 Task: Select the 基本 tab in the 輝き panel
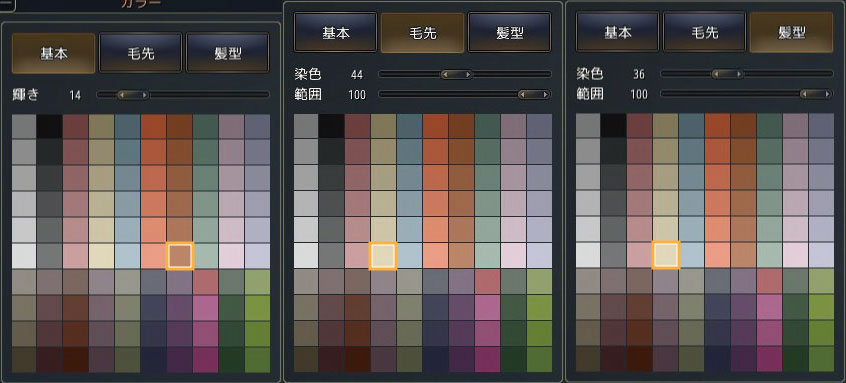(53, 53)
